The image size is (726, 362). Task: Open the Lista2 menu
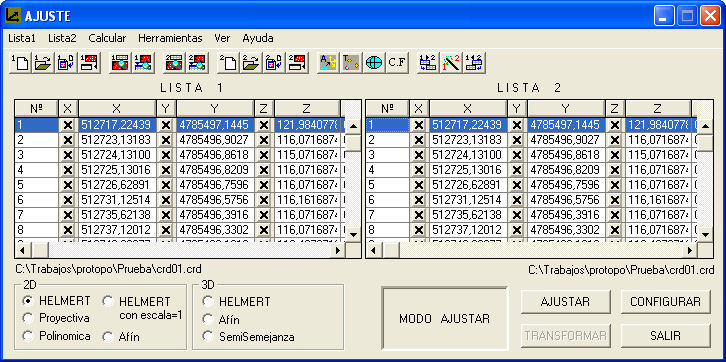point(62,38)
